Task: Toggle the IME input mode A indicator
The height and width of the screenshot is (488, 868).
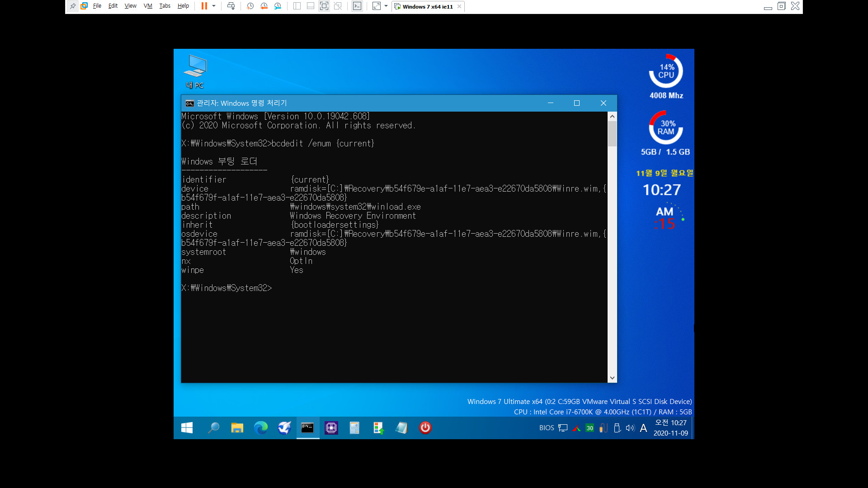Action: tap(643, 428)
